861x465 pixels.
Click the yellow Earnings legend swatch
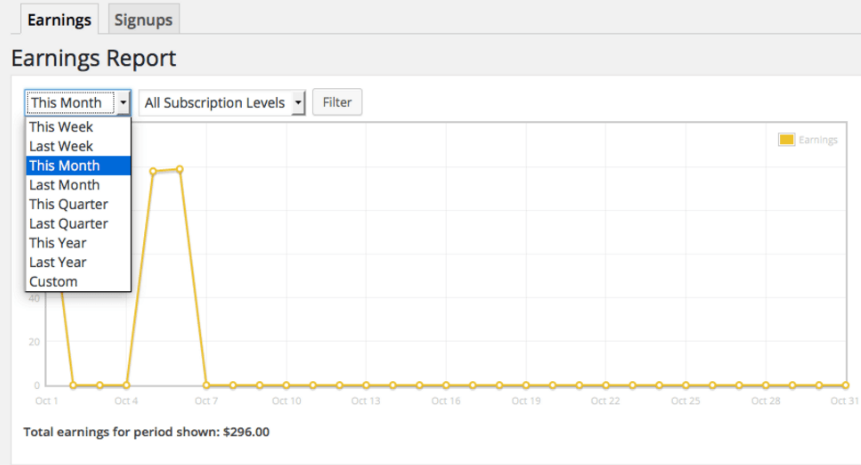point(786,139)
